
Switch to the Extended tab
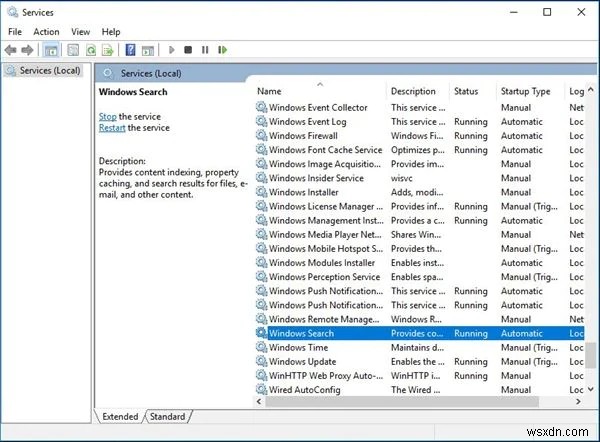(120, 416)
